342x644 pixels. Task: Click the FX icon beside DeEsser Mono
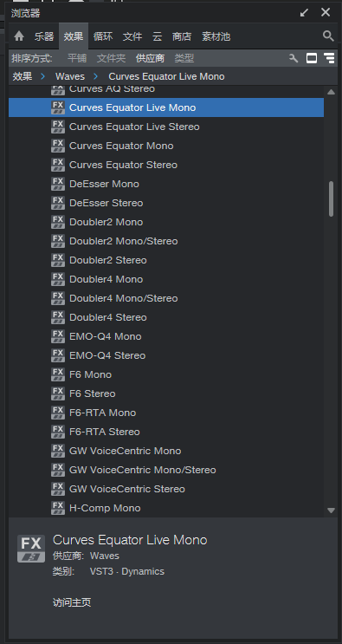click(58, 184)
